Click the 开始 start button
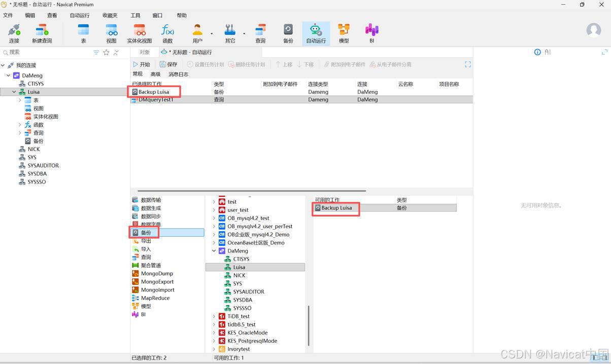Image resolution: width=611 pixels, height=364 pixels. pos(142,64)
